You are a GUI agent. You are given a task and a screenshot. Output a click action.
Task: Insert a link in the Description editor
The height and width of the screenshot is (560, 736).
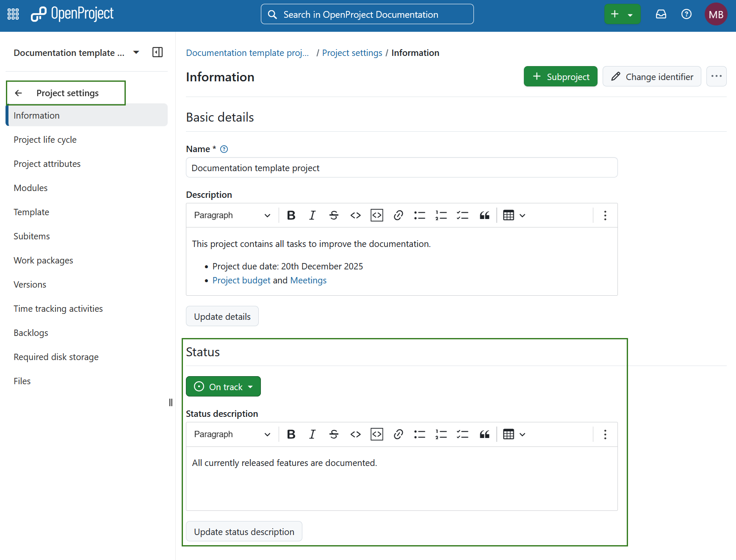pos(398,215)
